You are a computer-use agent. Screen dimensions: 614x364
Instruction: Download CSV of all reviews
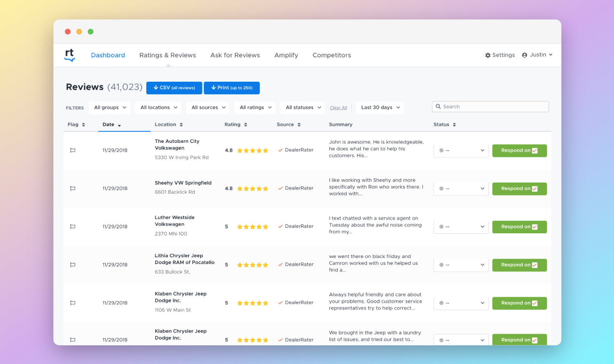tap(174, 88)
